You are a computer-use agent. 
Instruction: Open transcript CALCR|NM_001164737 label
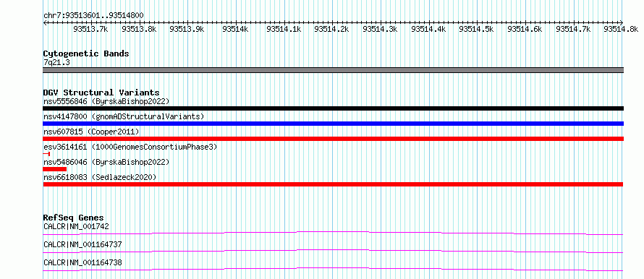click(82, 244)
